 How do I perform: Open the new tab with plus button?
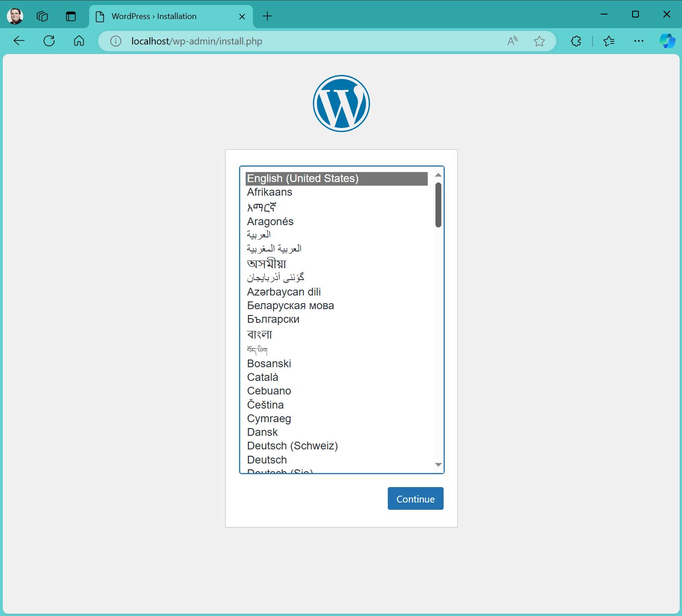point(267,16)
